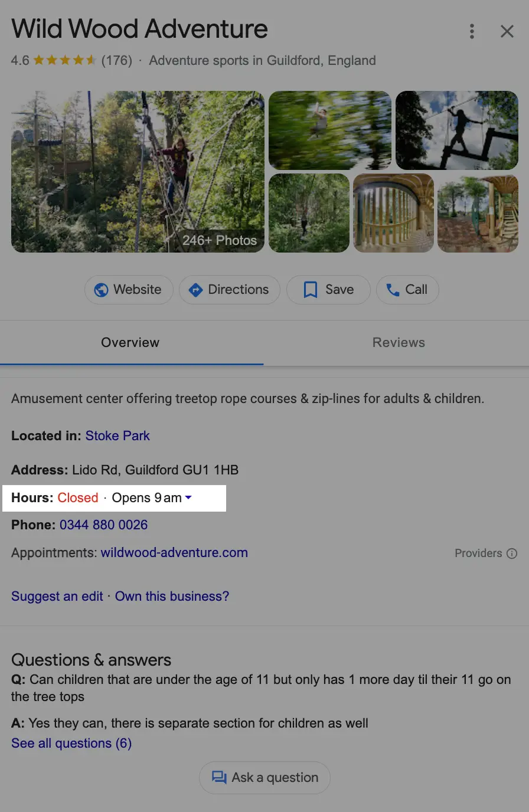This screenshot has width=529, height=812.
Task: Click the Ask a question chat icon
Action: point(219,778)
